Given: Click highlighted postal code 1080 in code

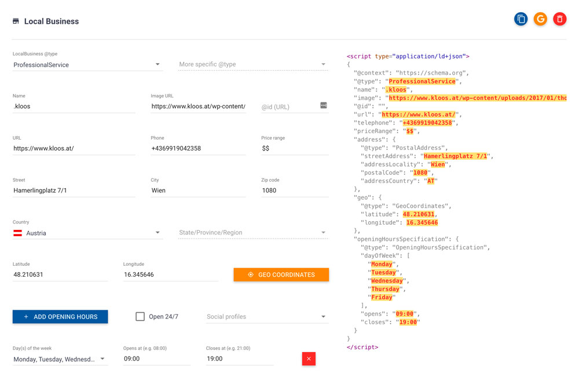Looking at the screenshot, I should (420, 173).
